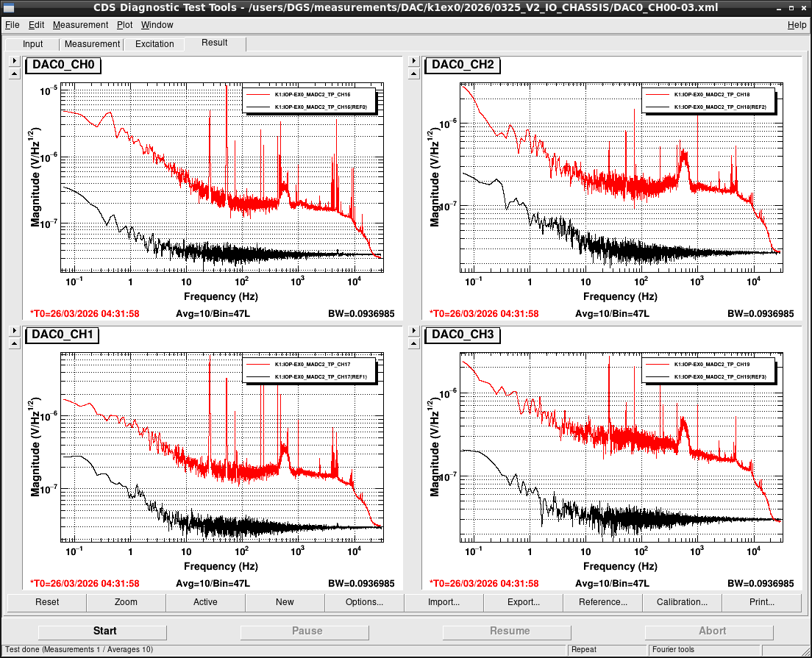Image resolution: width=812 pixels, height=658 pixels.
Task: Click up-arrow icon beside DAC0_CH1 plot
Action: click(15, 343)
